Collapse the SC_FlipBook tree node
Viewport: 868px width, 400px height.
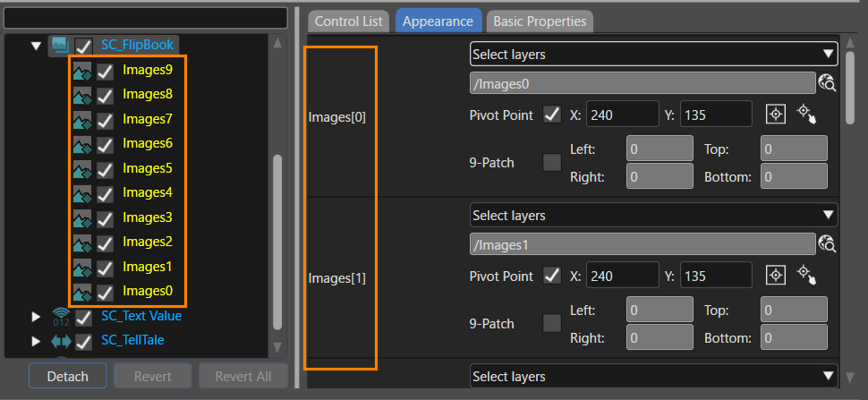(x=36, y=46)
